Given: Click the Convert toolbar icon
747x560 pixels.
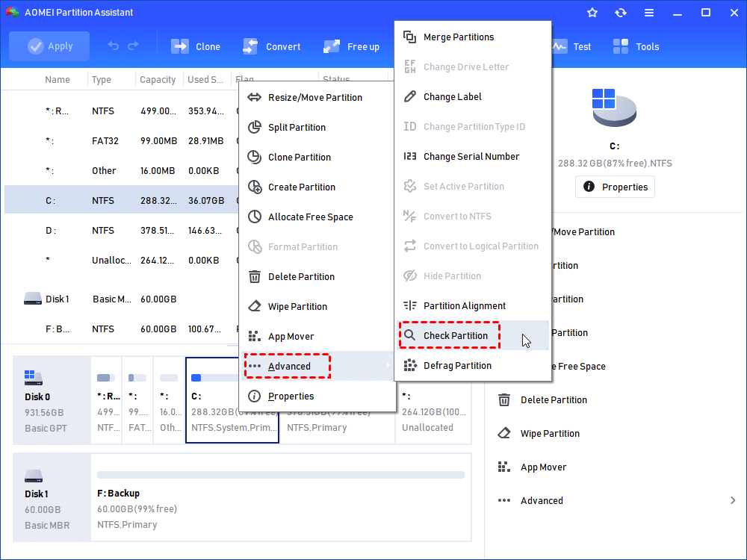Looking at the screenshot, I should tap(250, 46).
